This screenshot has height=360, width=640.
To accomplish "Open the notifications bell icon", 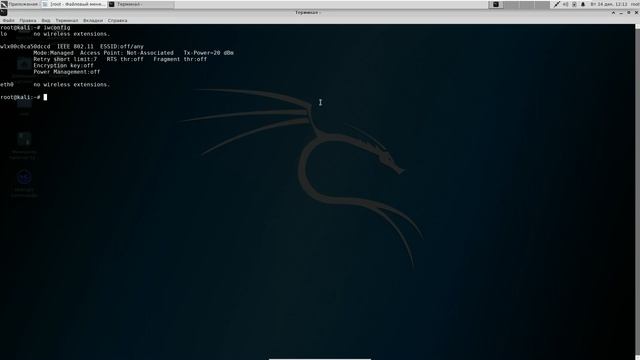I will click(583, 4).
